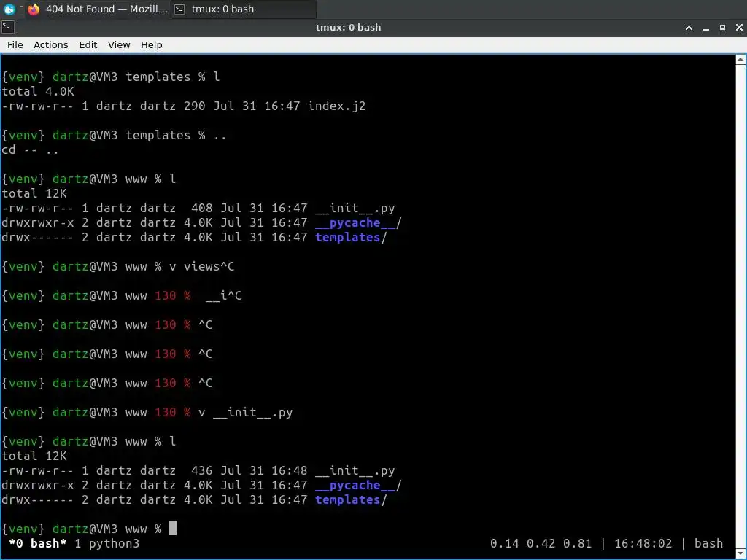Click the terminal icon in the taskbar item
The height and width of the screenshot is (560, 747).
(179, 9)
